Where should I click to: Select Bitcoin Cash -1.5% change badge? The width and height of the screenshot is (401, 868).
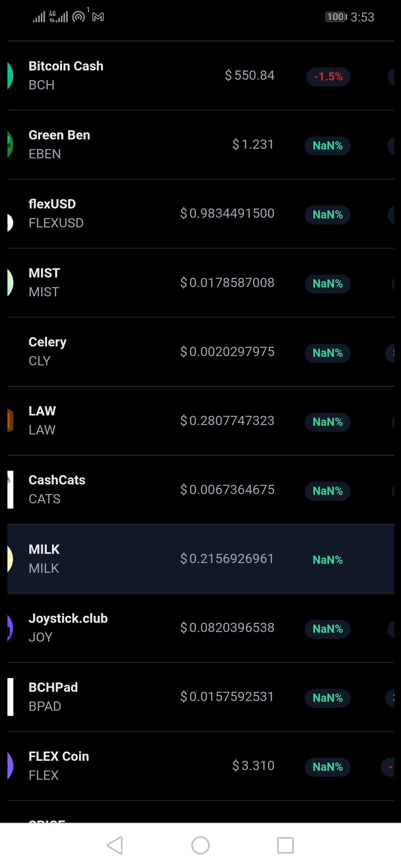(x=328, y=77)
